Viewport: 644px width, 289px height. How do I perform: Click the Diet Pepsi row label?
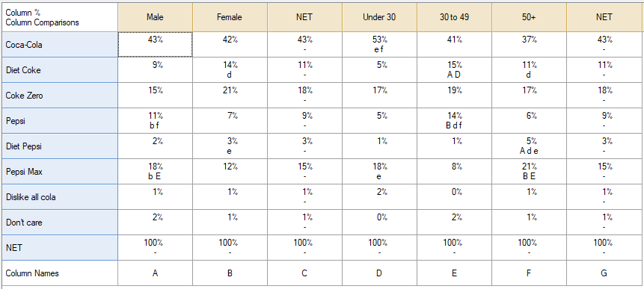[60, 146]
